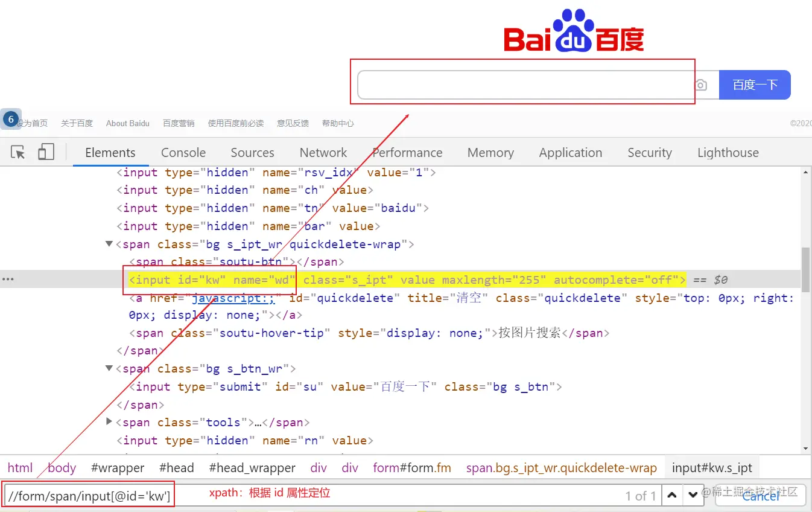Select the hidden input name="tn" line
Screen dimensions: 812x512
point(273,208)
